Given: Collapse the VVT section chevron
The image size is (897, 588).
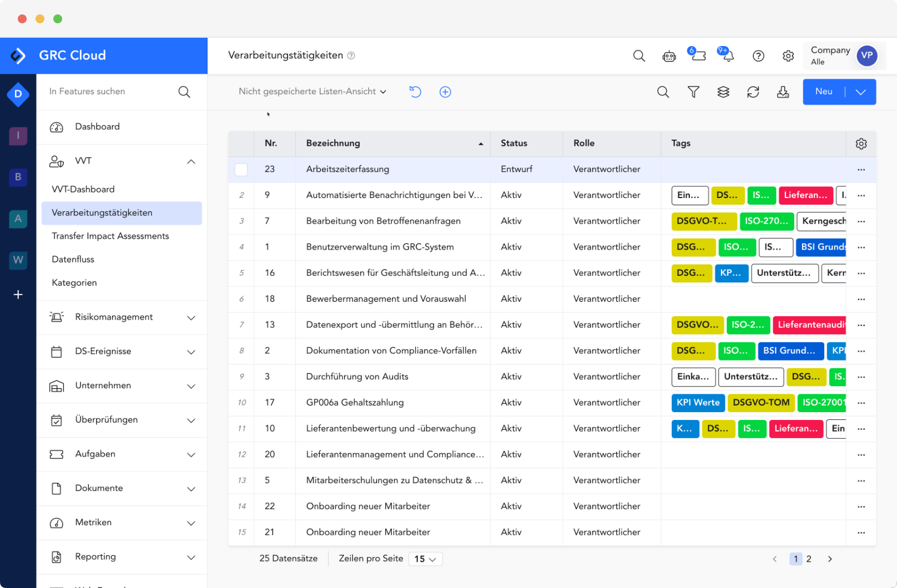Looking at the screenshot, I should [x=192, y=161].
